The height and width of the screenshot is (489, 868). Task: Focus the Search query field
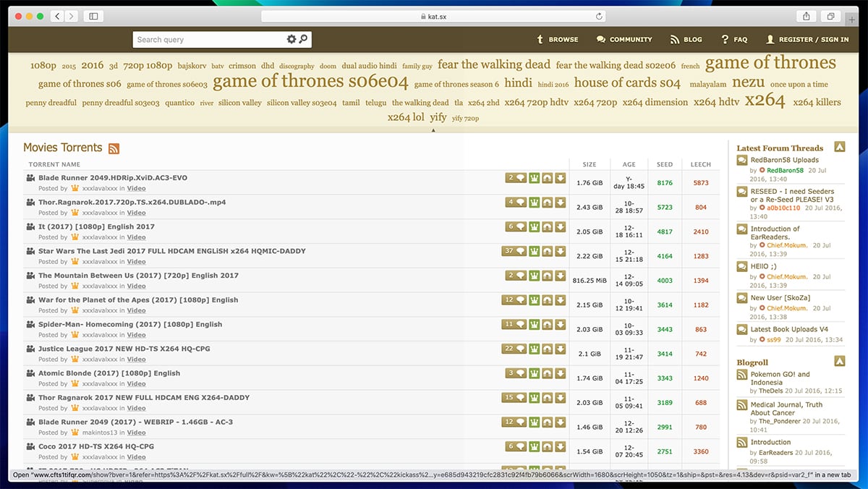point(210,40)
